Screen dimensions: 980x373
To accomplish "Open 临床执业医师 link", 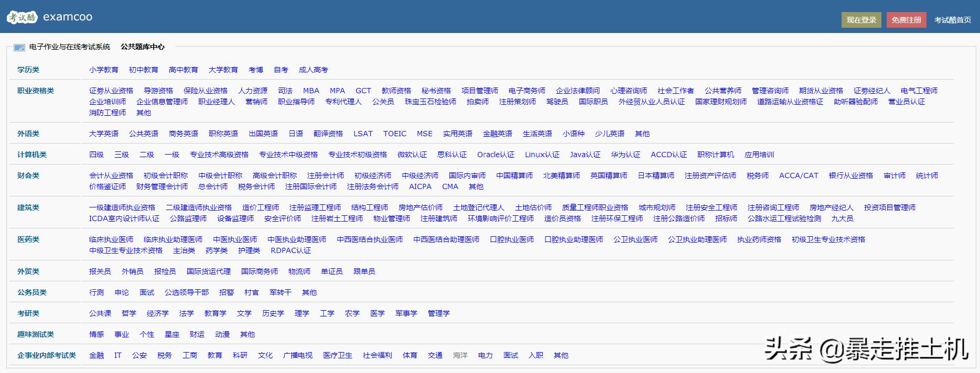I will 111,239.
